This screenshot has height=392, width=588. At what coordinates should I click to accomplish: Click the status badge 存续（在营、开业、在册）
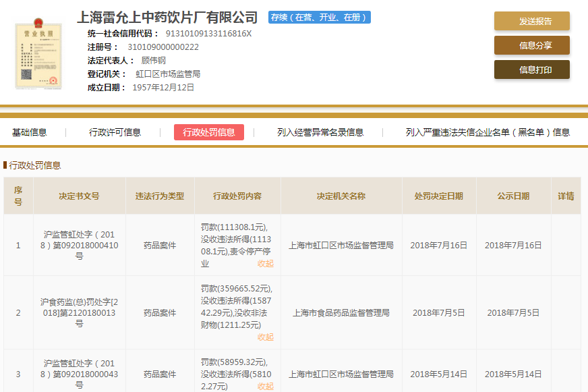(x=320, y=18)
